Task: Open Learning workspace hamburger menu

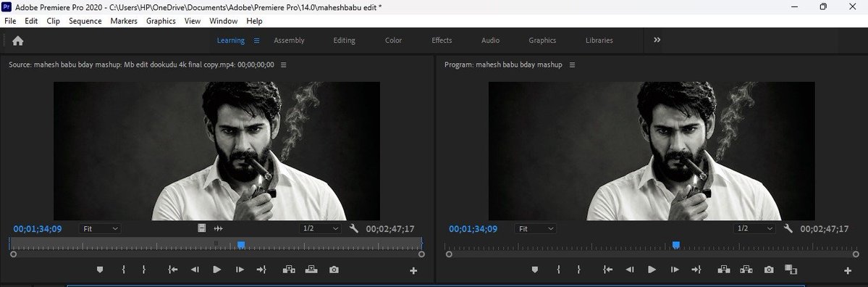Action: 256,41
